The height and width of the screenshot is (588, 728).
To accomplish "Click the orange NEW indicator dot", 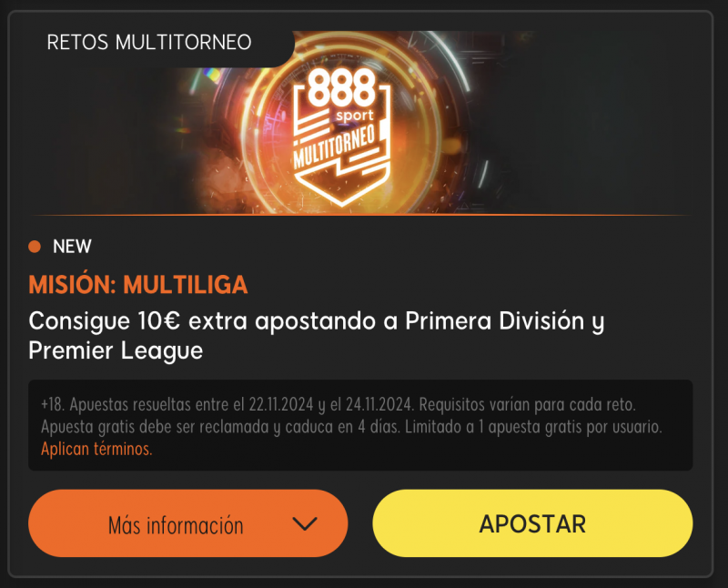I will pos(35,246).
